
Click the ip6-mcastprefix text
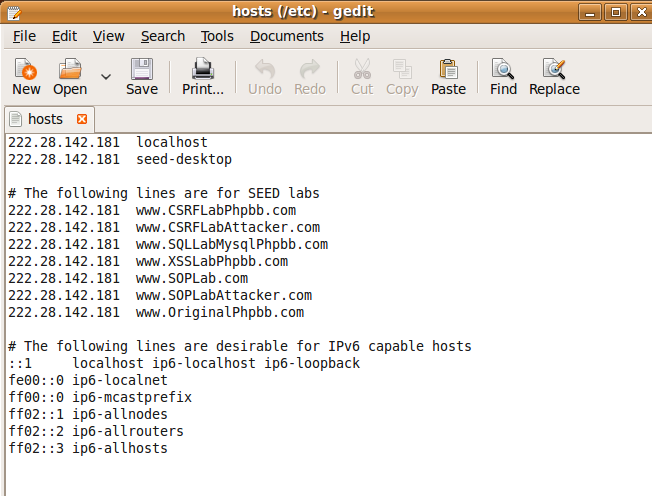coord(132,397)
